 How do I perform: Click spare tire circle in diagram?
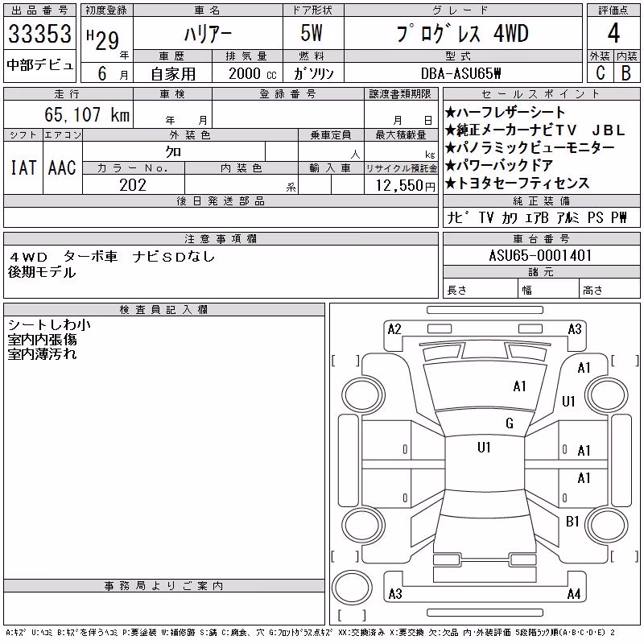point(352,588)
